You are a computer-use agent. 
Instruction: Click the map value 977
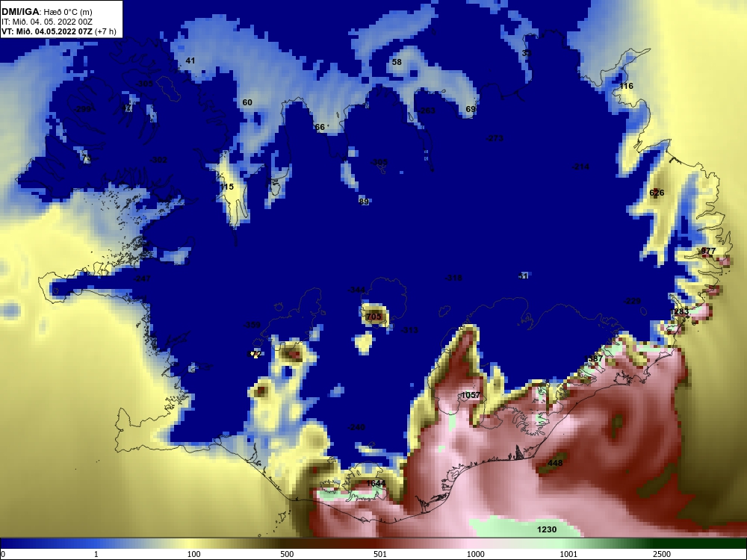point(708,251)
